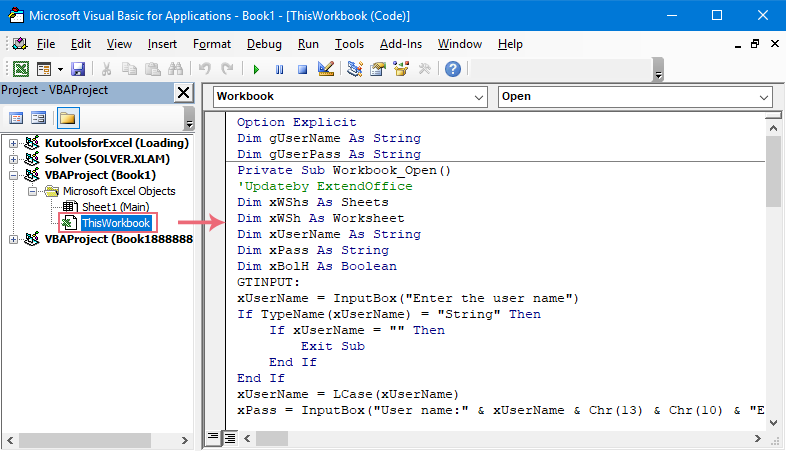Pause execution with the Break icon

[279, 69]
